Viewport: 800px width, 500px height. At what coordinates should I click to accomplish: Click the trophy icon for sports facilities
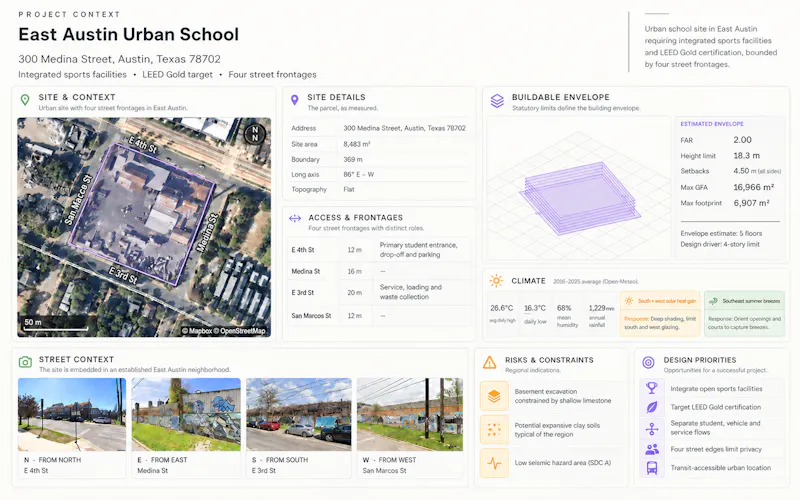[652, 388]
